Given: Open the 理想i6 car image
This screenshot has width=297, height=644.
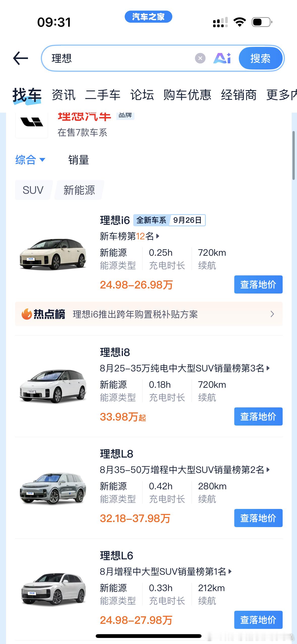Looking at the screenshot, I should (53, 254).
